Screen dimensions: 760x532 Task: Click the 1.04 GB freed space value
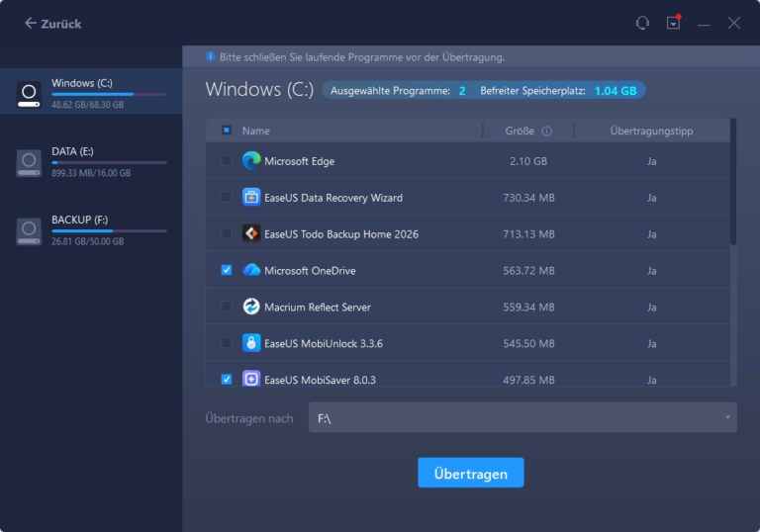[x=616, y=91]
